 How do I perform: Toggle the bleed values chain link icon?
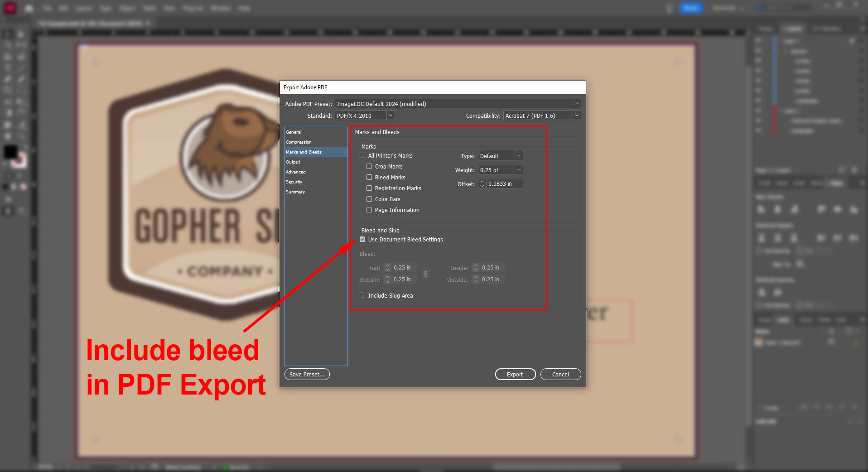(425, 274)
